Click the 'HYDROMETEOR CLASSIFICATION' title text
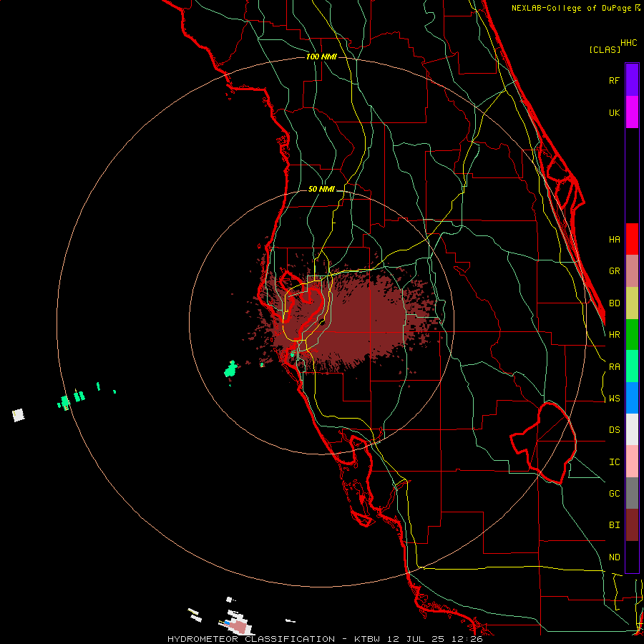Viewport: 644px width, 644px height. pos(251,639)
